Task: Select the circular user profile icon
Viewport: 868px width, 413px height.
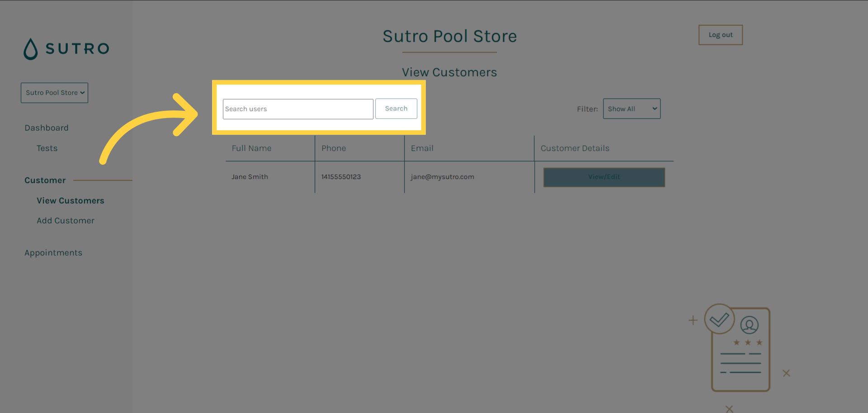Action: point(750,325)
